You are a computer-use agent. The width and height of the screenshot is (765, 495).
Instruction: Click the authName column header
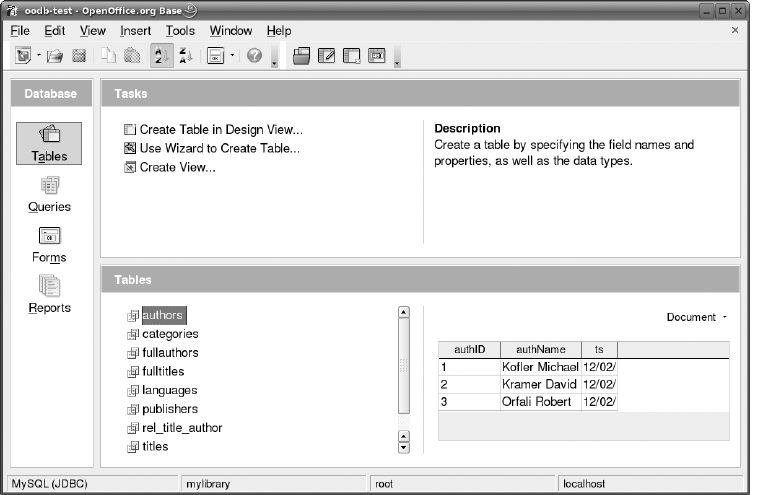coord(541,350)
